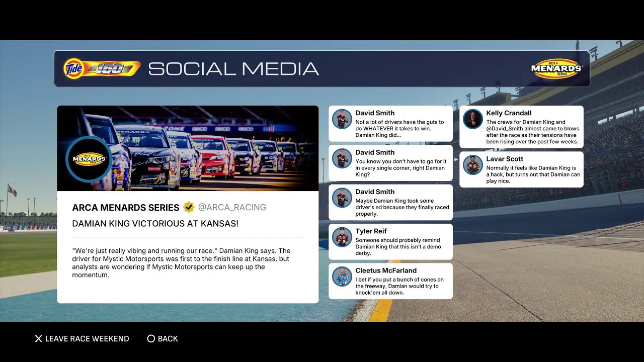Click Lavar Scott's avatar
The width and height of the screenshot is (644, 362).
pos(473,165)
